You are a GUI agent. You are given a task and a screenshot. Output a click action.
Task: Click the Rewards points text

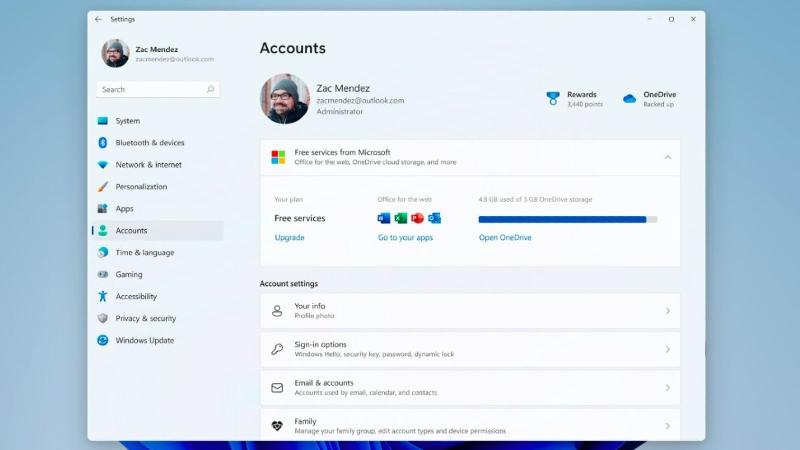[585, 104]
